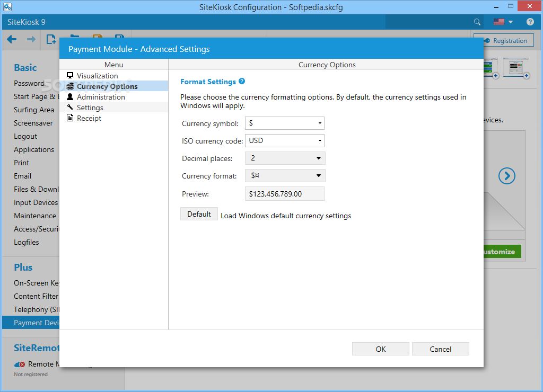
Task: Open On-Screen Keyboard in Plus section
Action: [37, 283]
